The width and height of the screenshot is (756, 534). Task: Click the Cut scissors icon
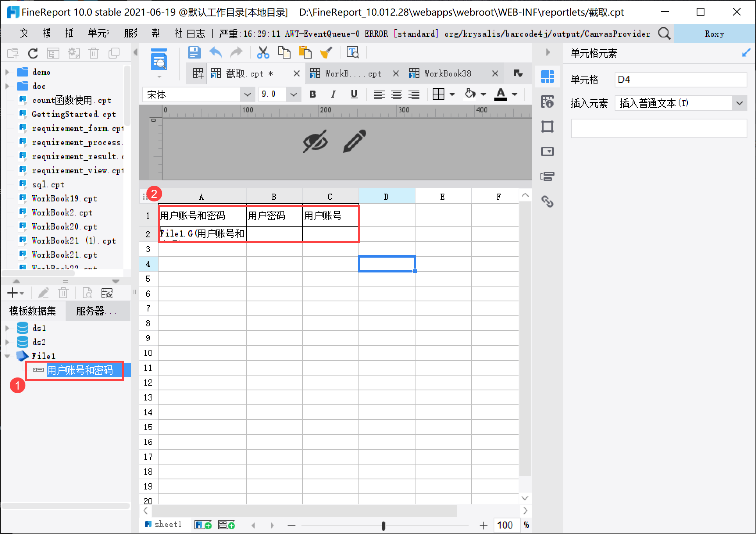[x=263, y=52]
